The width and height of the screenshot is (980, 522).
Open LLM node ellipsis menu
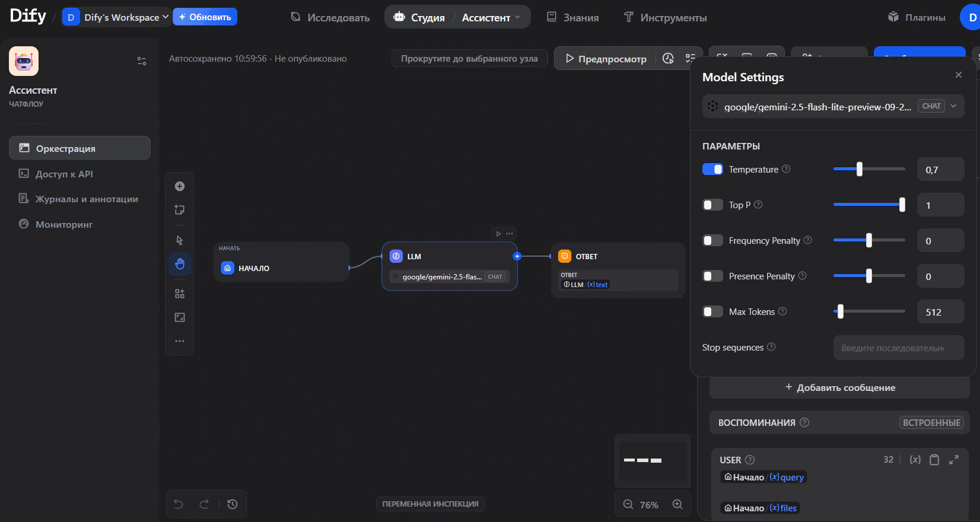click(510, 234)
